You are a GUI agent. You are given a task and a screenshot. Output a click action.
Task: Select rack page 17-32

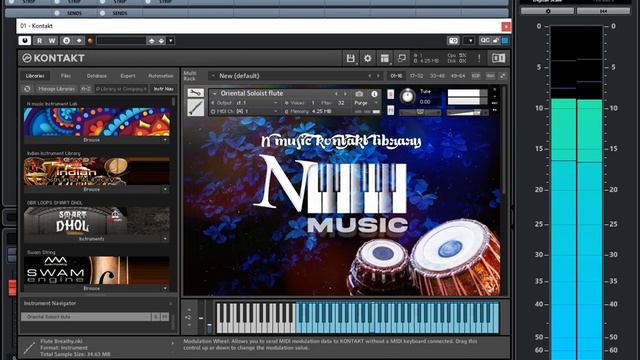point(416,76)
